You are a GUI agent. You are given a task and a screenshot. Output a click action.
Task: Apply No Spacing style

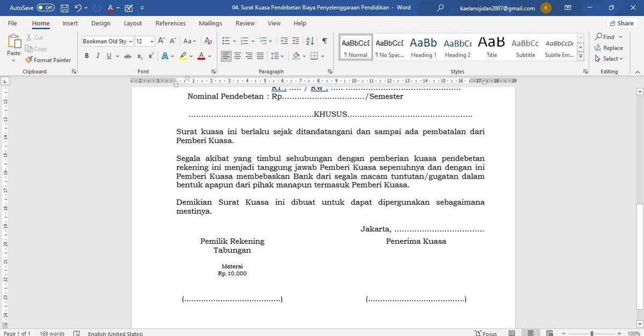tap(390, 47)
